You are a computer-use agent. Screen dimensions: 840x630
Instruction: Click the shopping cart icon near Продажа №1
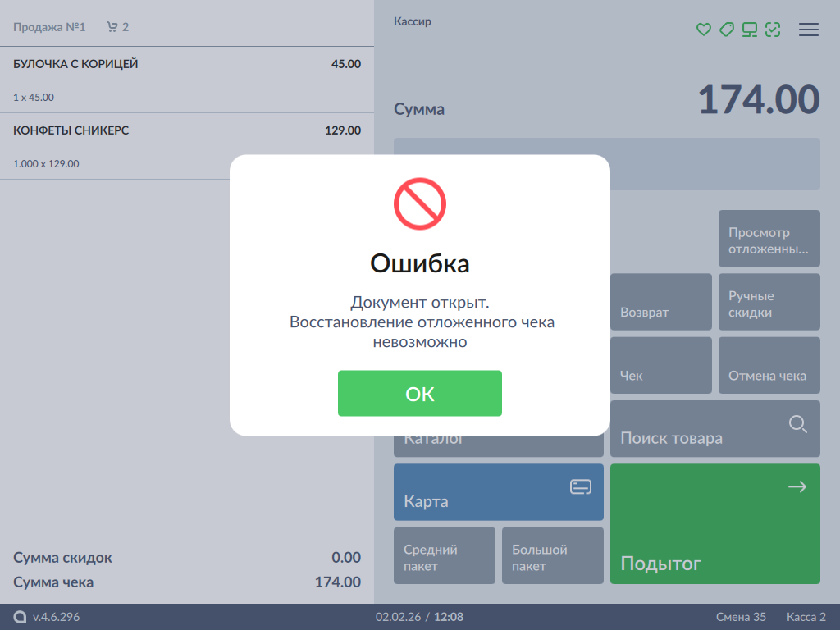tap(112, 27)
